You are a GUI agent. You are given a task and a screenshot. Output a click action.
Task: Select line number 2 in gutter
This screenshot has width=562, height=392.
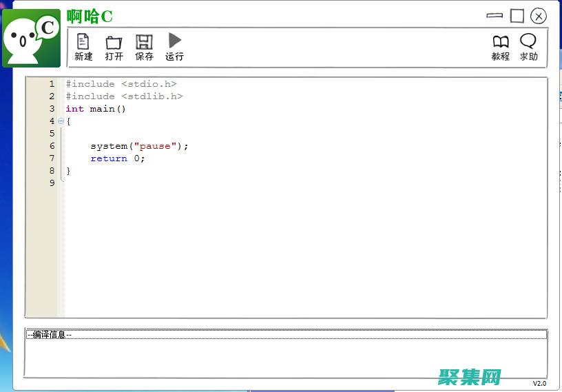pos(52,96)
